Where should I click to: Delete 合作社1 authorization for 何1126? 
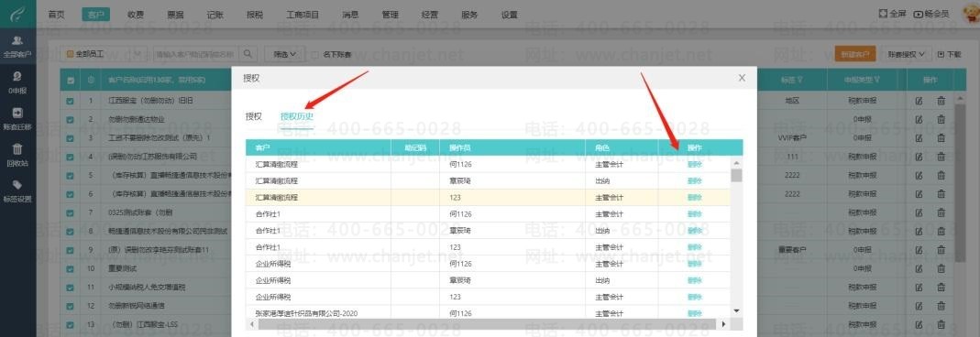point(694,214)
